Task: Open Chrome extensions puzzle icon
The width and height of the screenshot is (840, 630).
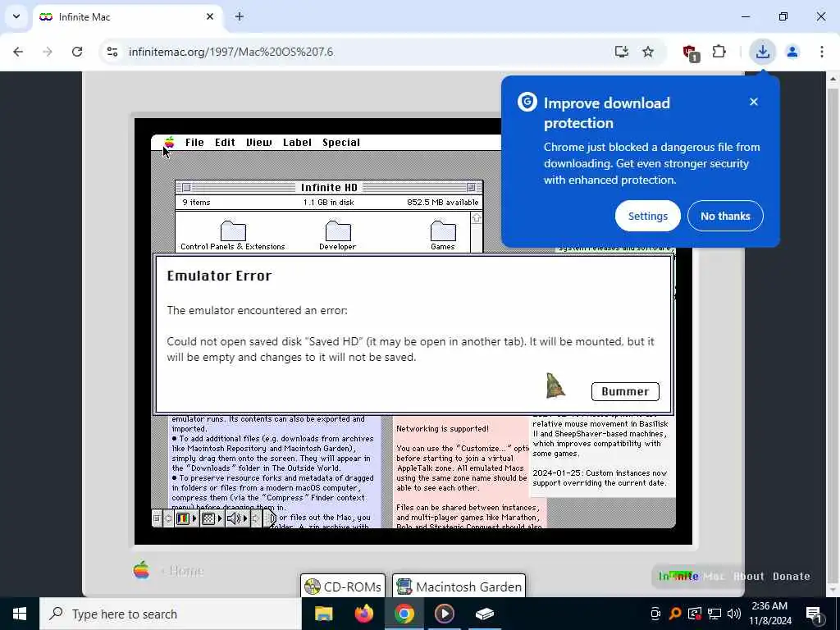Action: 719,52
